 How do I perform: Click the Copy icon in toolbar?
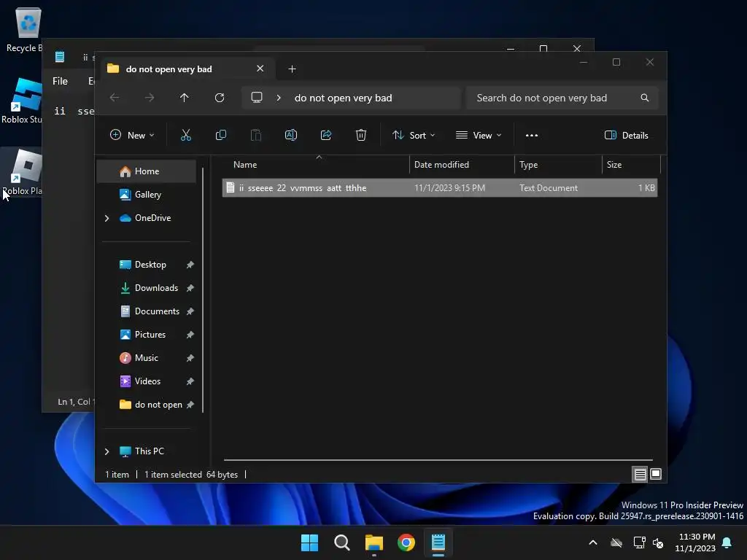click(x=220, y=135)
